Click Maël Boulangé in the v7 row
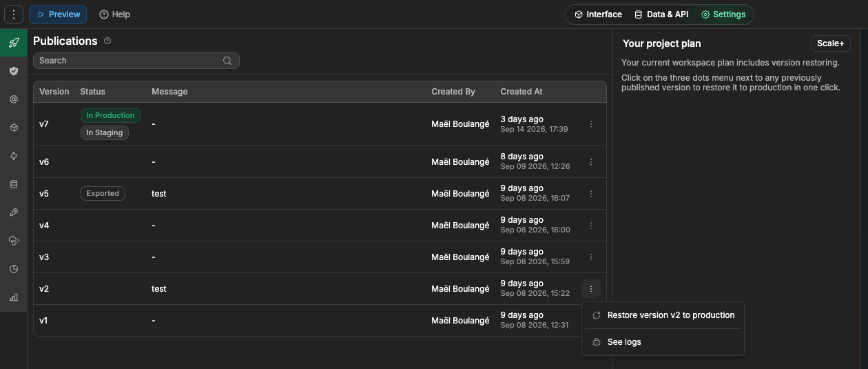 [x=460, y=124]
